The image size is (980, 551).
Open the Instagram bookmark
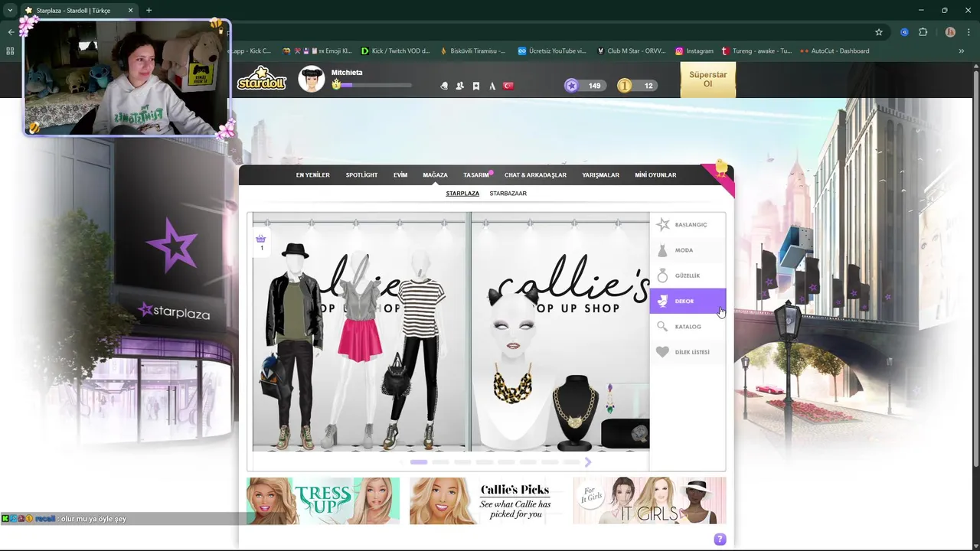click(694, 51)
